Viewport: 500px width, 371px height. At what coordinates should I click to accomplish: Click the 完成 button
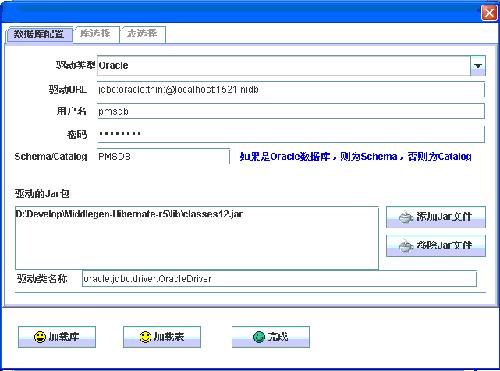[x=271, y=337]
